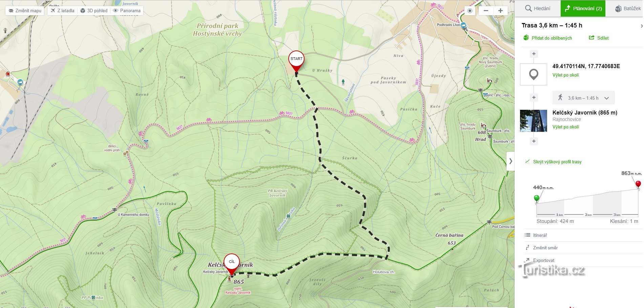The image size is (644, 308).
Task: Click the Podhradní Lhota bus stop icon
Action: click(x=464, y=25)
